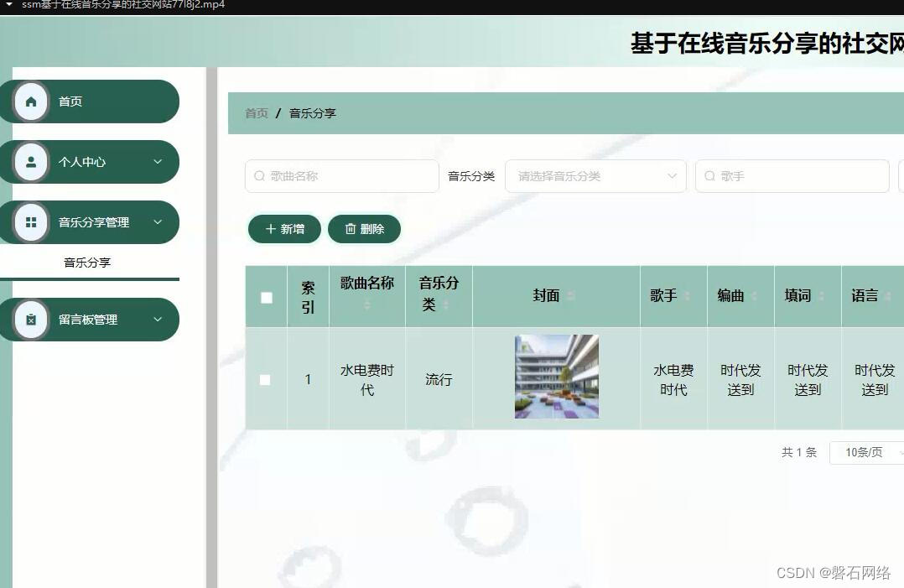This screenshot has height=588, width=904.
Task: Open 留言板管理 sidebar menu item
Action: [90, 320]
